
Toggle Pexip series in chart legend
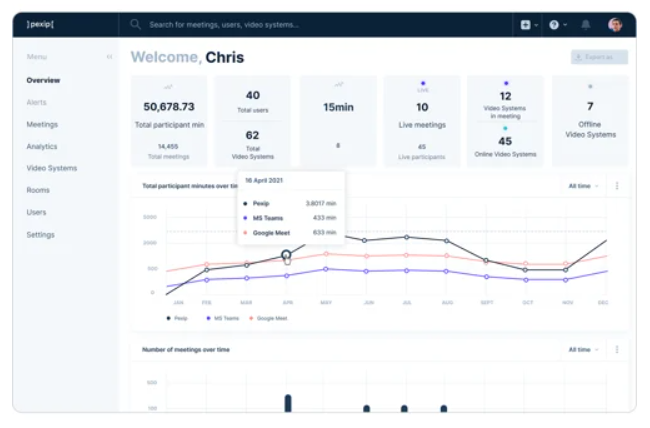click(x=179, y=318)
